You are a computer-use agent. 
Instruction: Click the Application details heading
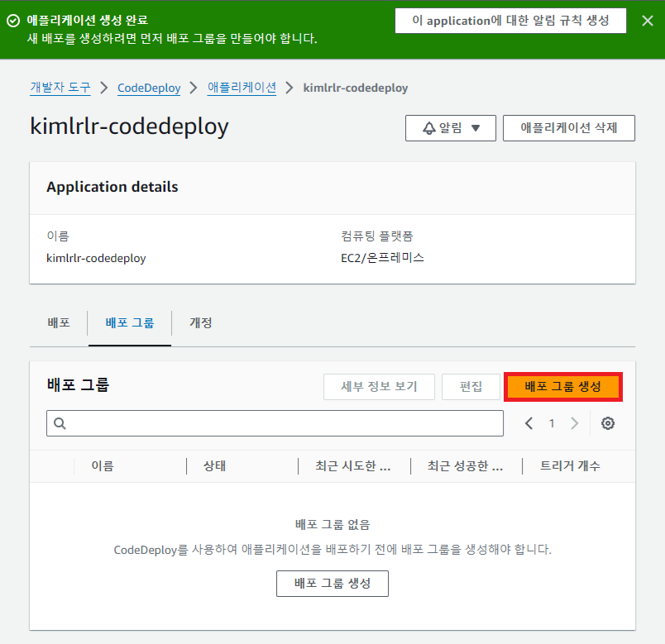coord(112,187)
